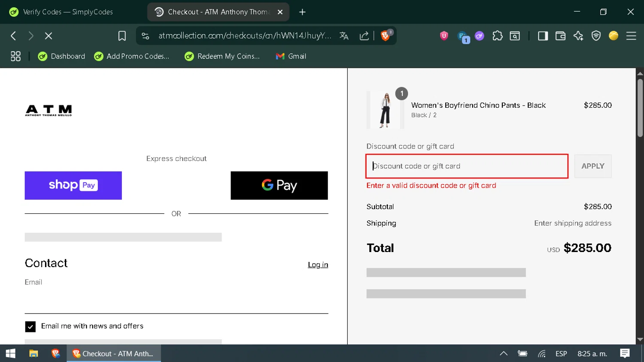Stop loading the page

pyautogui.click(x=49, y=36)
